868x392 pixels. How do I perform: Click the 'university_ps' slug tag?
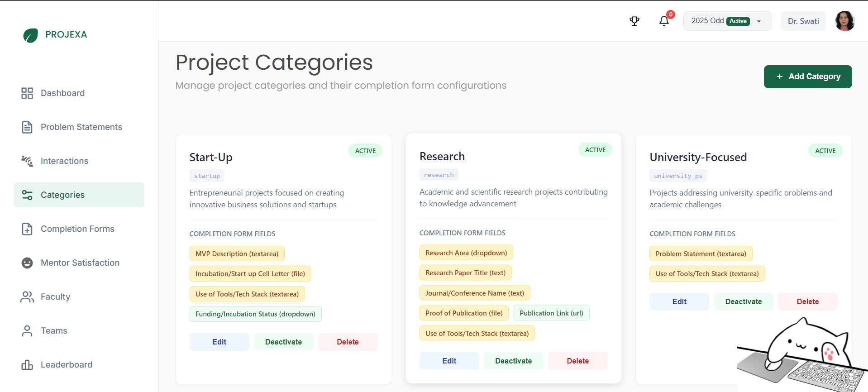(x=678, y=176)
